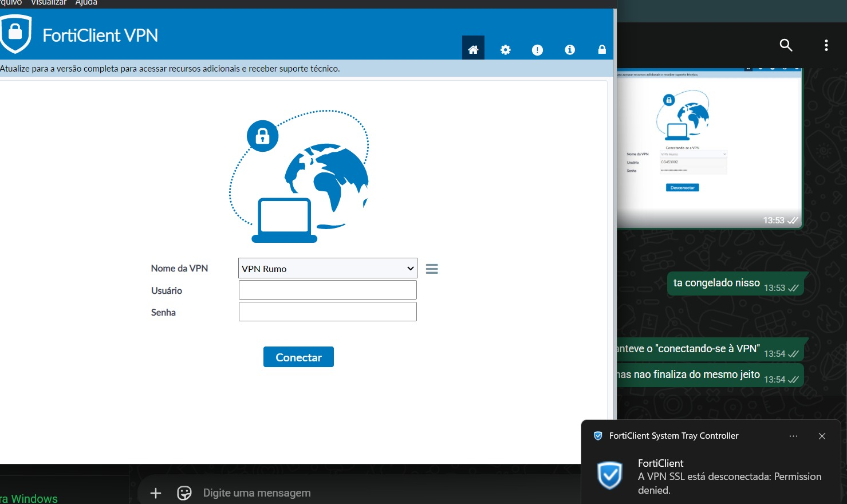Click the FortiClient shield logo

pyautogui.click(x=15, y=34)
